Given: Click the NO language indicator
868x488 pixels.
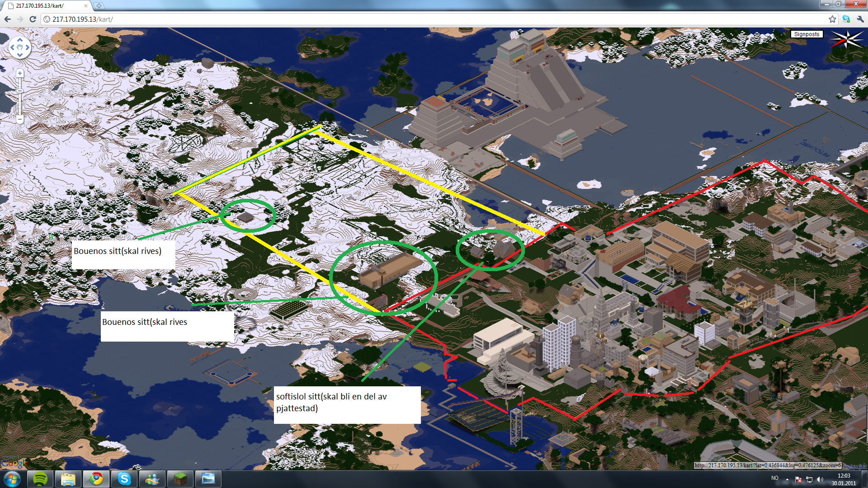Looking at the screenshot, I should 775,479.
